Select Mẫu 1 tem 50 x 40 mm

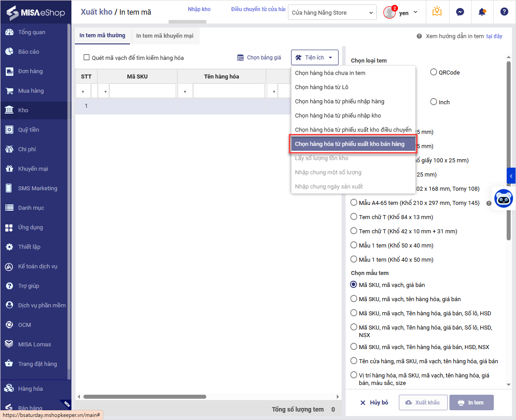[x=354, y=245]
